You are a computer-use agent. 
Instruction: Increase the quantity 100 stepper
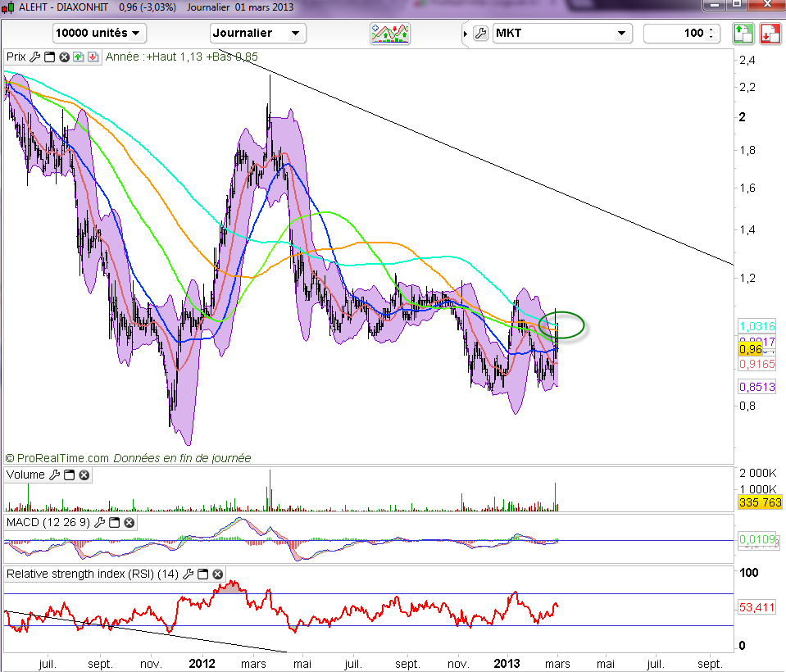click(x=710, y=30)
